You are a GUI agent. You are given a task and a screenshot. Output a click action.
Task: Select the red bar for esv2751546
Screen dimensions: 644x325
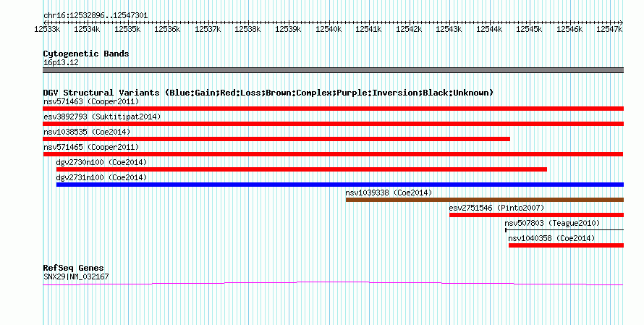pyautogui.click(x=536, y=215)
